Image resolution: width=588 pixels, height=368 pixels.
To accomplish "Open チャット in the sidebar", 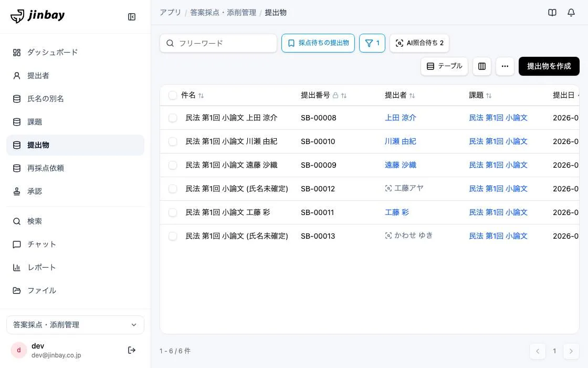I will coord(76,244).
